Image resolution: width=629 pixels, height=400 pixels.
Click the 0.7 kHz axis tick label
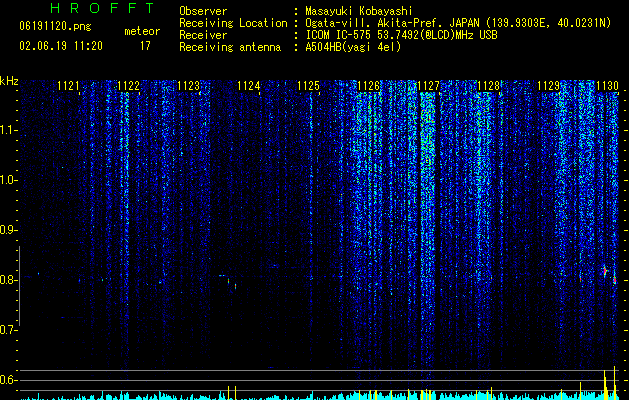8,330
